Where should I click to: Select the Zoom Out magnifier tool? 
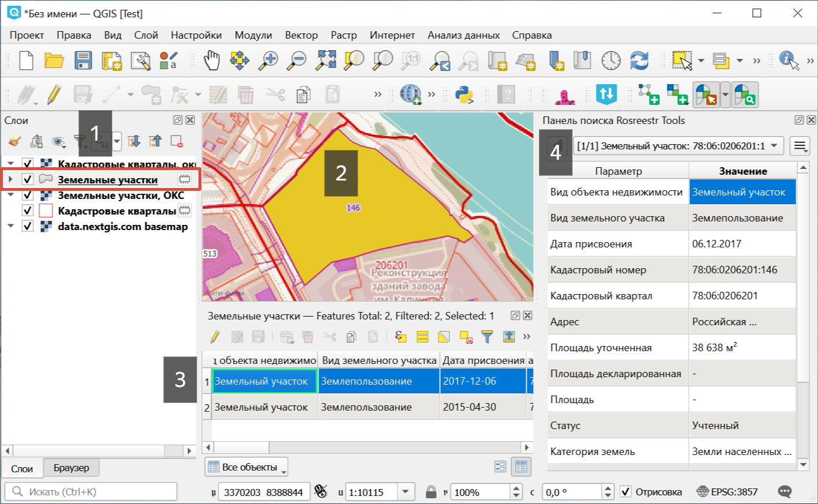click(297, 60)
